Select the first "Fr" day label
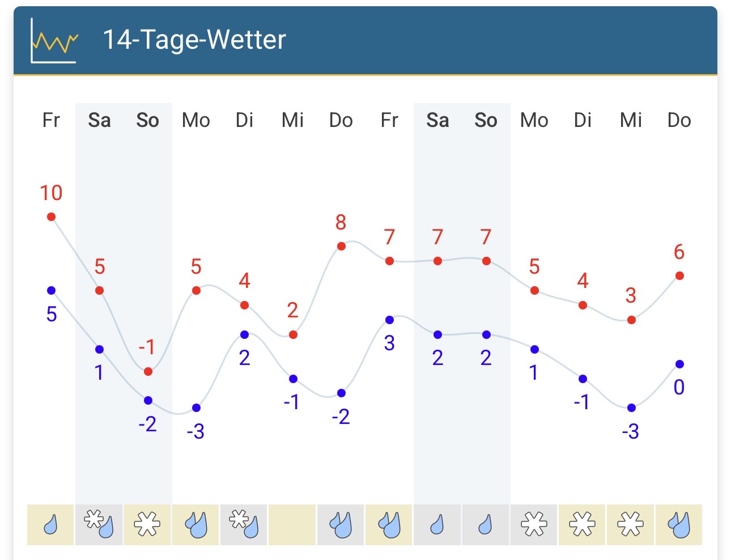 click(51, 120)
